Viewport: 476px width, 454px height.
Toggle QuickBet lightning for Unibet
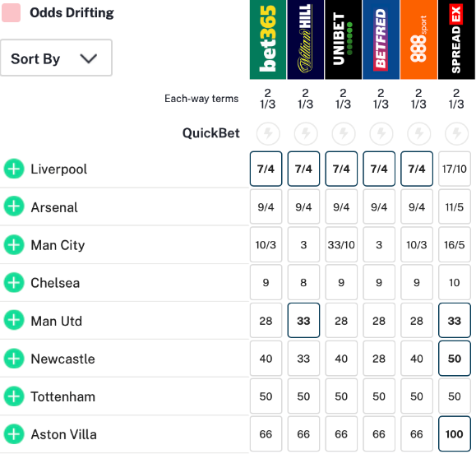tap(344, 133)
